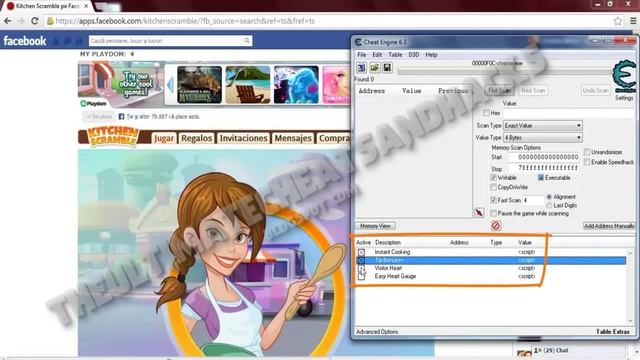
Task: Enable Pause the game while scanning
Action: (x=493, y=213)
